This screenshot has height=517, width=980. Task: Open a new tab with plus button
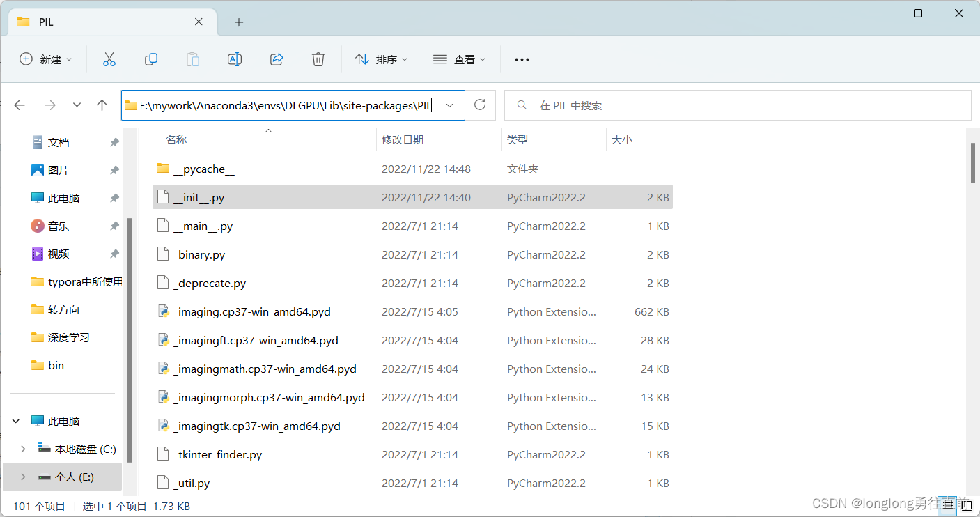click(x=239, y=22)
